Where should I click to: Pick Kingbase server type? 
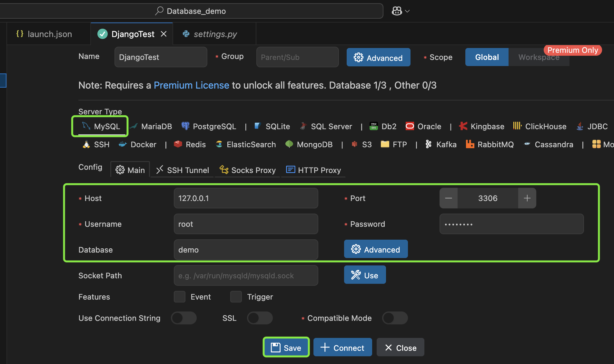click(x=481, y=126)
